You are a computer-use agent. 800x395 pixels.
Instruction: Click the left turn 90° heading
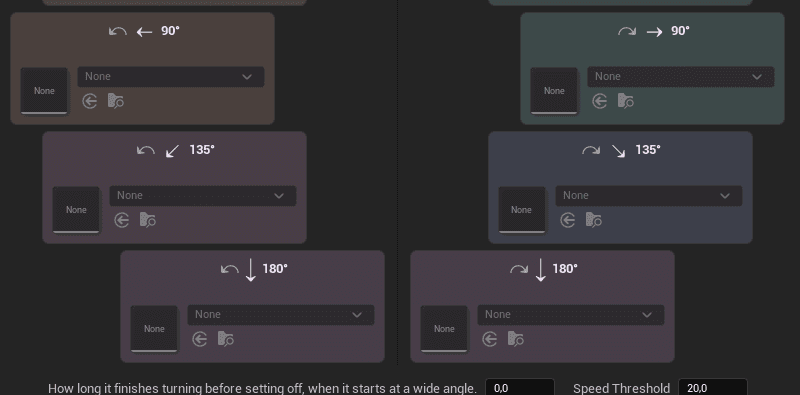[x=144, y=31]
